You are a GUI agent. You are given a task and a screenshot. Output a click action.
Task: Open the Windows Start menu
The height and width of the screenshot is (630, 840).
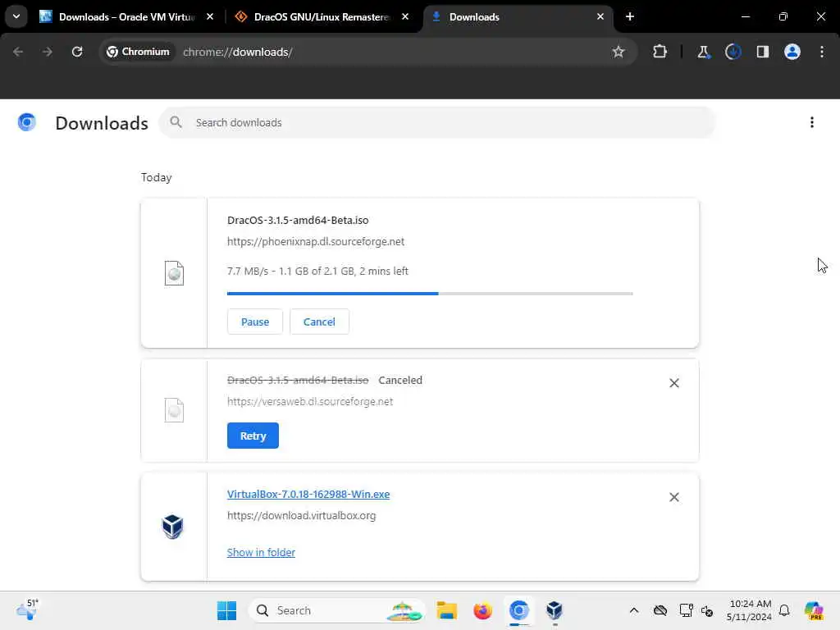pyautogui.click(x=226, y=610)
